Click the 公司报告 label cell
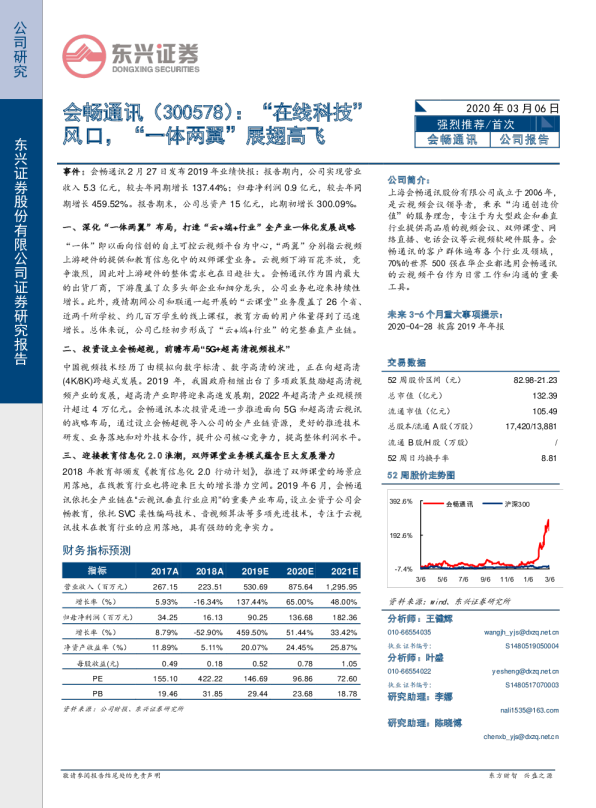This screenshot has height=808, width=596. point(524,140)
